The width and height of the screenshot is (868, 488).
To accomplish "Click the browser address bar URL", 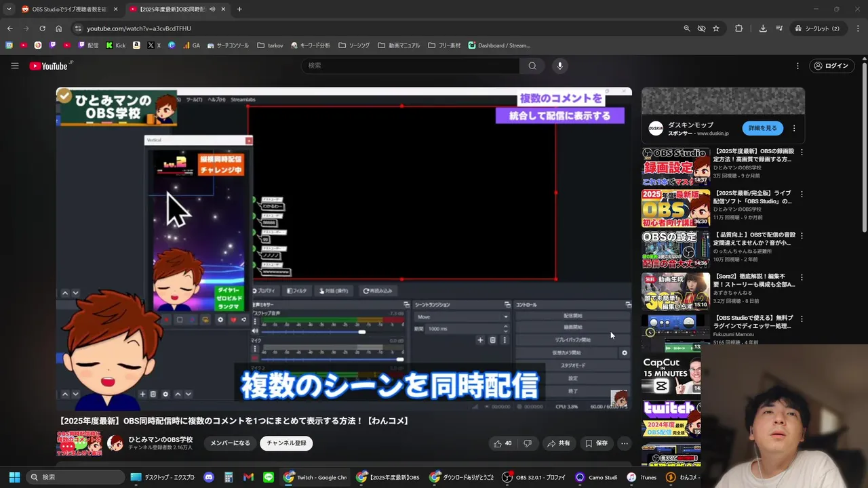I will (139, 28).
